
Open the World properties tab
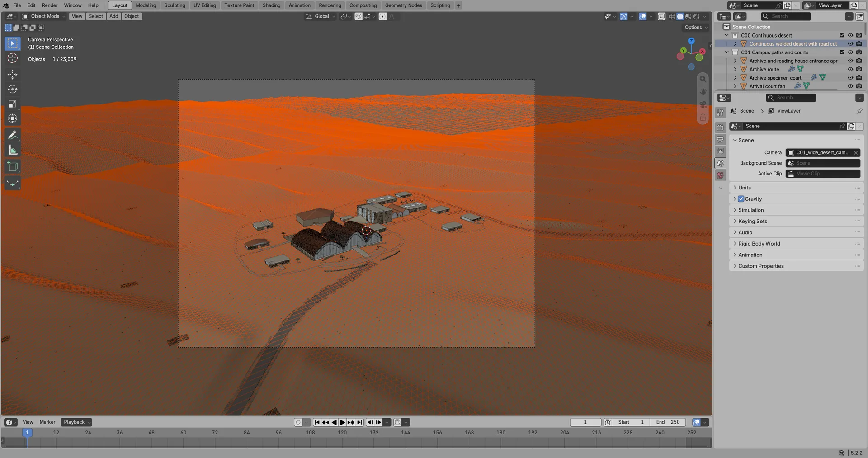coord(721,175)
